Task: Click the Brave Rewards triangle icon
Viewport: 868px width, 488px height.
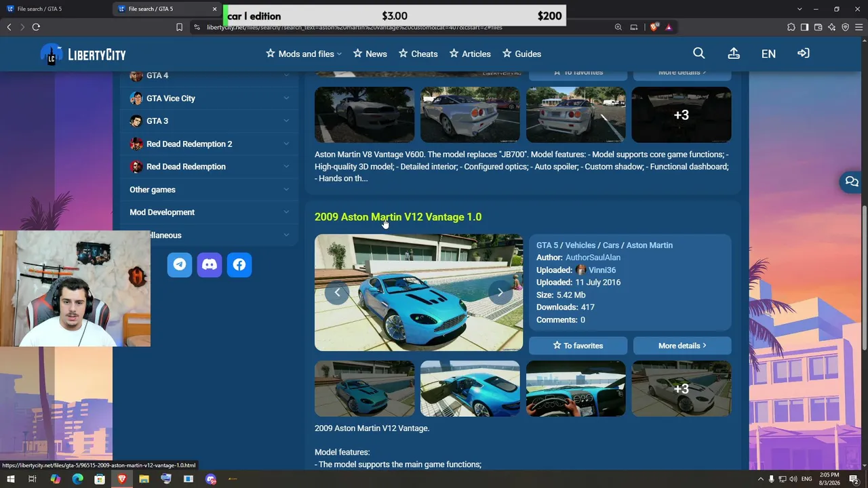Action: (x=669, y=27)
